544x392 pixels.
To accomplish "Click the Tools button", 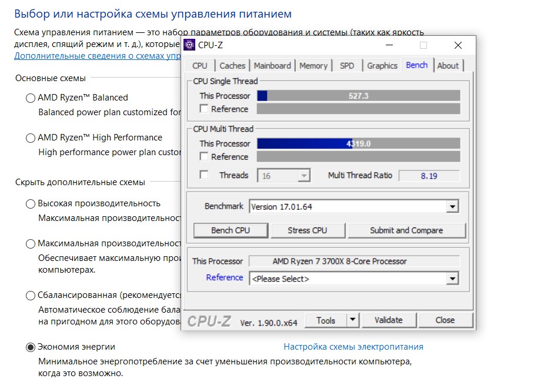I will tap(326, 320).
